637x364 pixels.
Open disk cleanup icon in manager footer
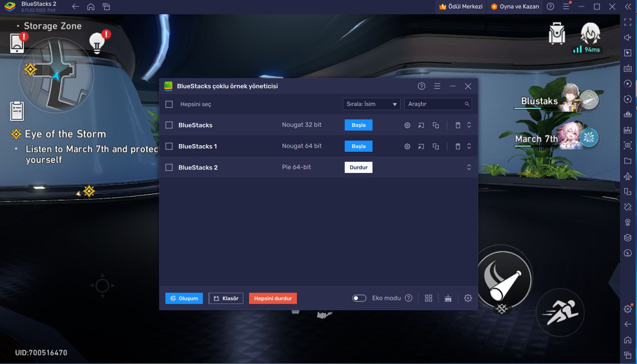pos(448,298)
